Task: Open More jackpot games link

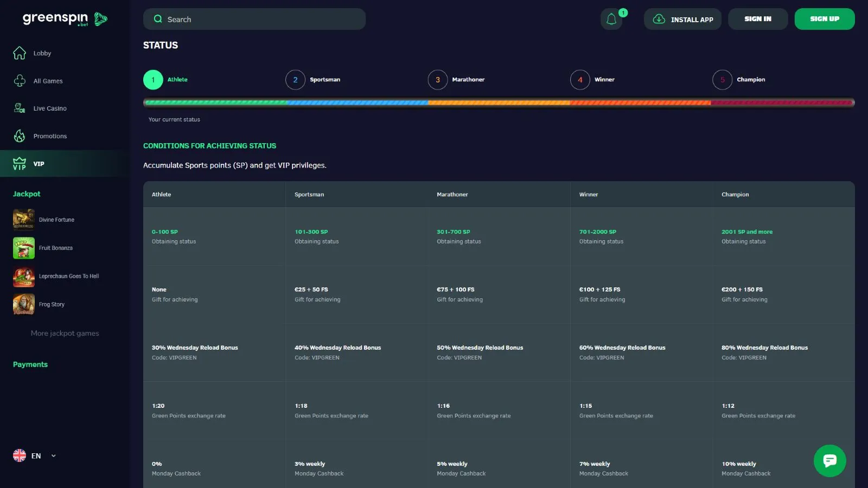Action: tap(65, 333)
